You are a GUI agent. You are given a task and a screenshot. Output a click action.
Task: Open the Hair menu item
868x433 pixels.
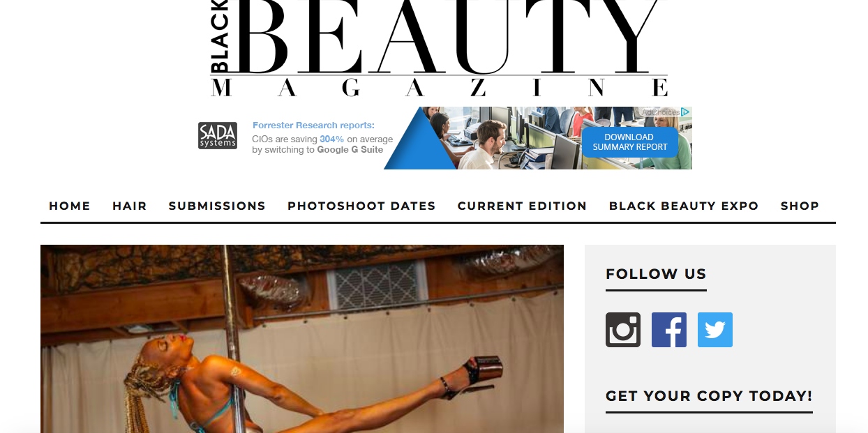[130, 206]
